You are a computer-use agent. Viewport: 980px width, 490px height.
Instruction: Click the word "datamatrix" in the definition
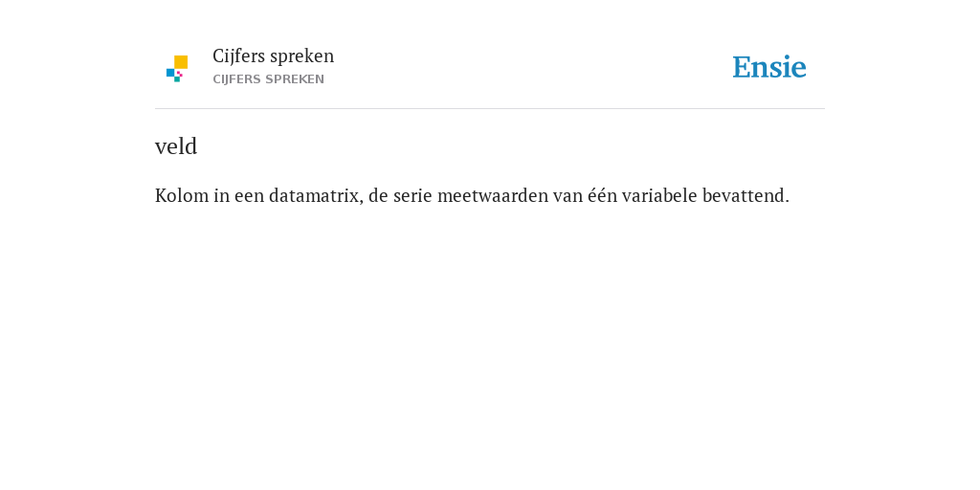click(316, 195)
